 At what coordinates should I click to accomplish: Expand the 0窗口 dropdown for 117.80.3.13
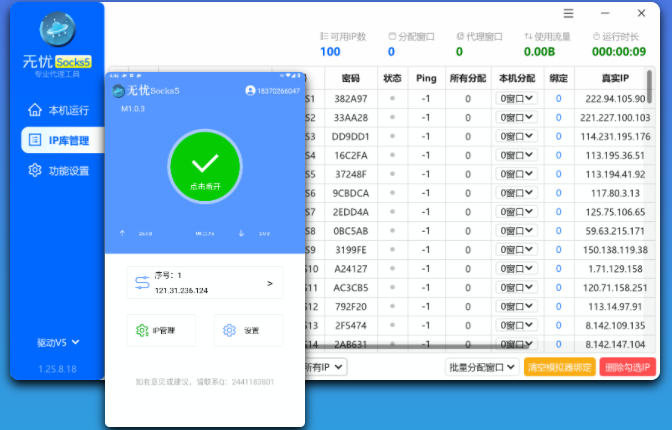point(516,192)
